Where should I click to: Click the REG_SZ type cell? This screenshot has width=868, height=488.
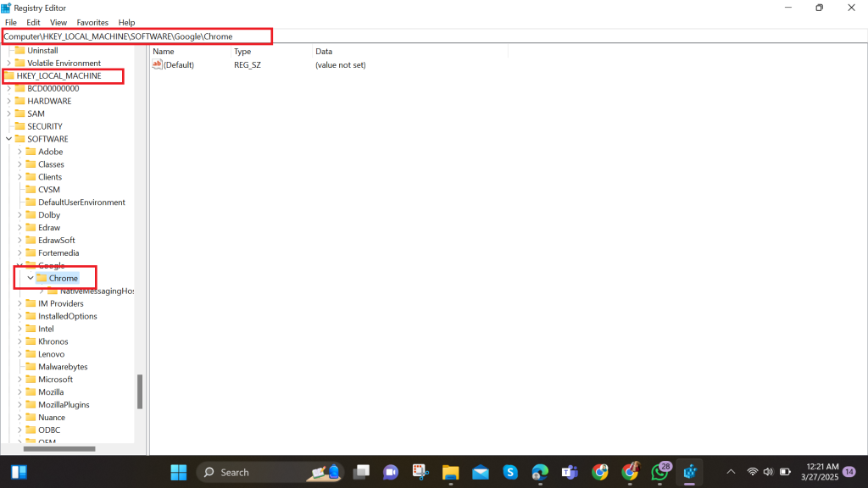pos(248,65)
